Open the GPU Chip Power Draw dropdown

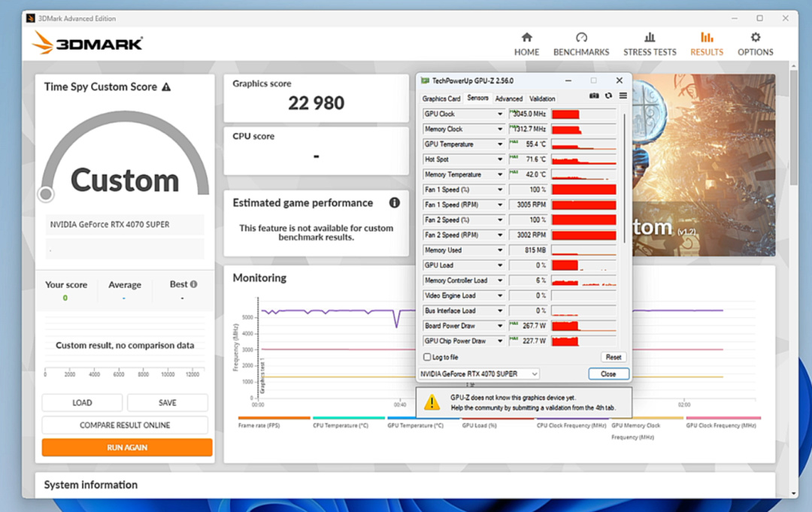click(500, 341)
